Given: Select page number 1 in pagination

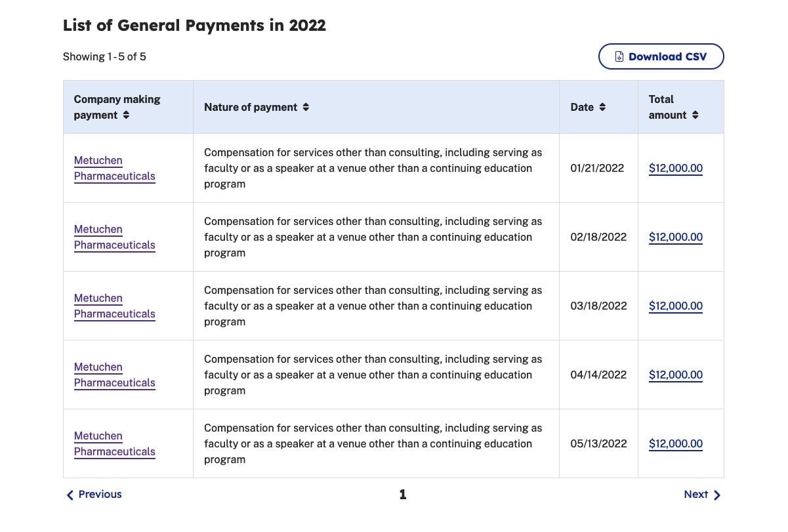Looking at the screenshot, I should (403, 495).
